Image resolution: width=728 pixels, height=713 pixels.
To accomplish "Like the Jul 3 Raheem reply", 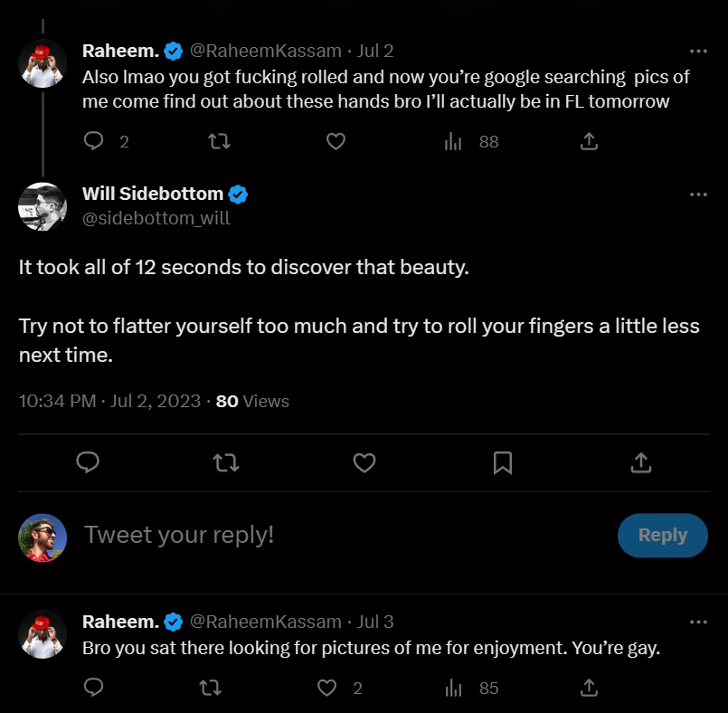I will [327, 688].
